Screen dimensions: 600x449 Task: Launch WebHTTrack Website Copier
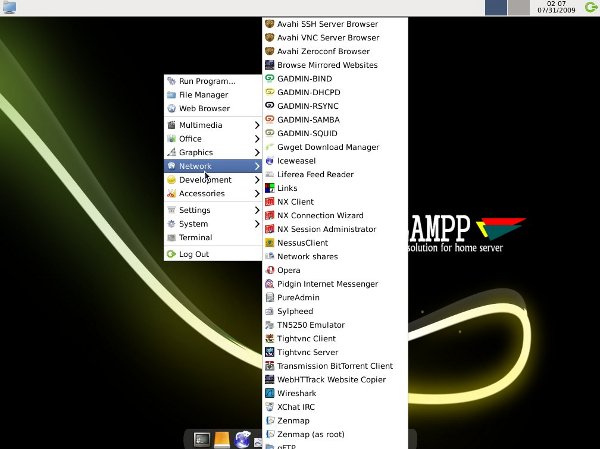click(335, 380)
